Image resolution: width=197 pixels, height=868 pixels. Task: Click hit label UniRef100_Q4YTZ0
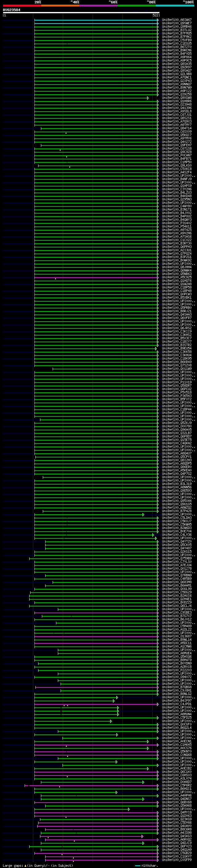[x=176, y=542]
